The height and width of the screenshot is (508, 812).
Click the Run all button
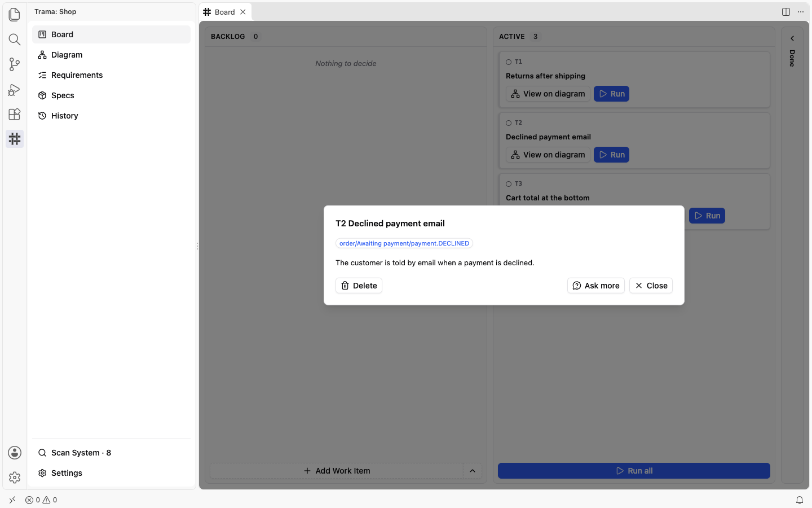click(x=634, y=471)
